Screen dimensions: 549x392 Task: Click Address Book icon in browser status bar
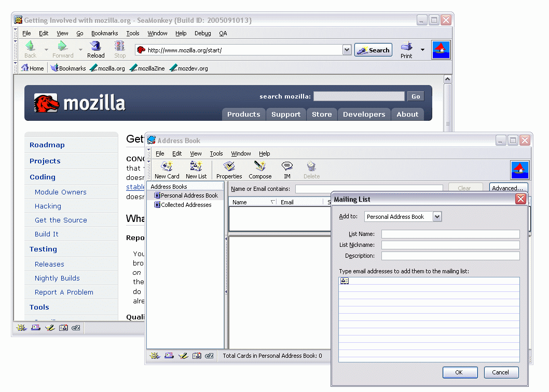pyautogui.click(x=63, y=328)
